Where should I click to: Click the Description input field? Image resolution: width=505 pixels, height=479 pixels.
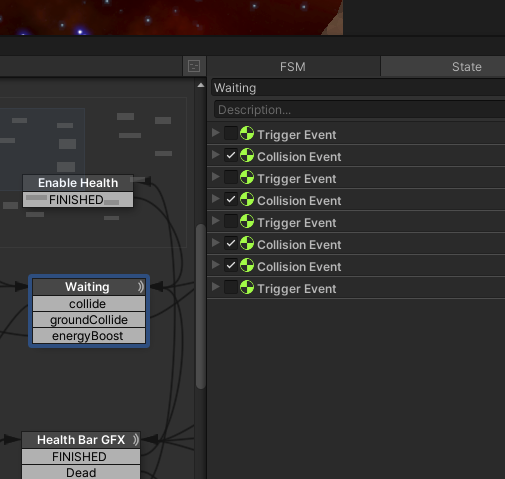tap(360, 110)
